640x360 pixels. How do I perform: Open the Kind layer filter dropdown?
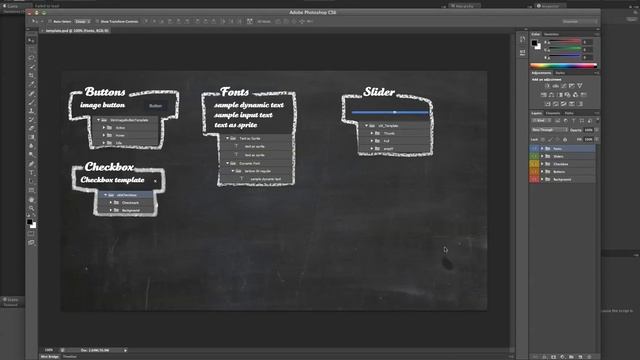(541, 121)
